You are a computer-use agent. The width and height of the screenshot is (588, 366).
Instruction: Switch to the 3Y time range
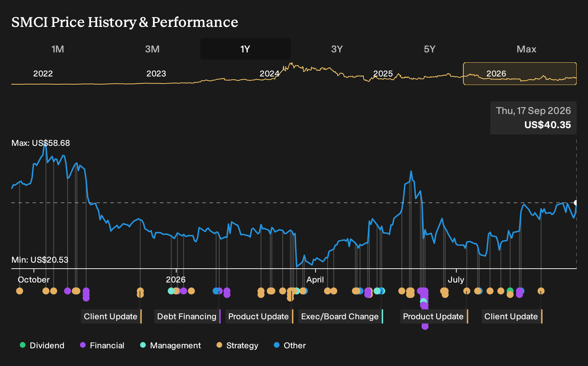tap(337, 49)
